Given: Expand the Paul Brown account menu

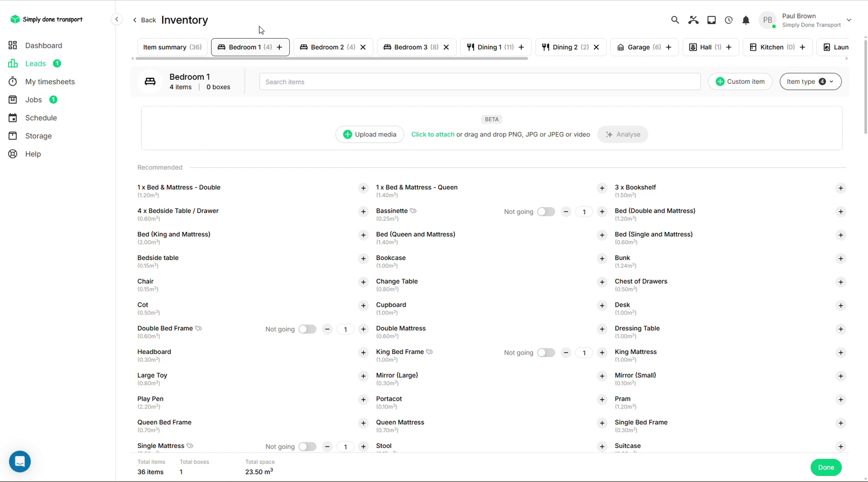Looking at the screenshot, I should click(x=849, y=20).
